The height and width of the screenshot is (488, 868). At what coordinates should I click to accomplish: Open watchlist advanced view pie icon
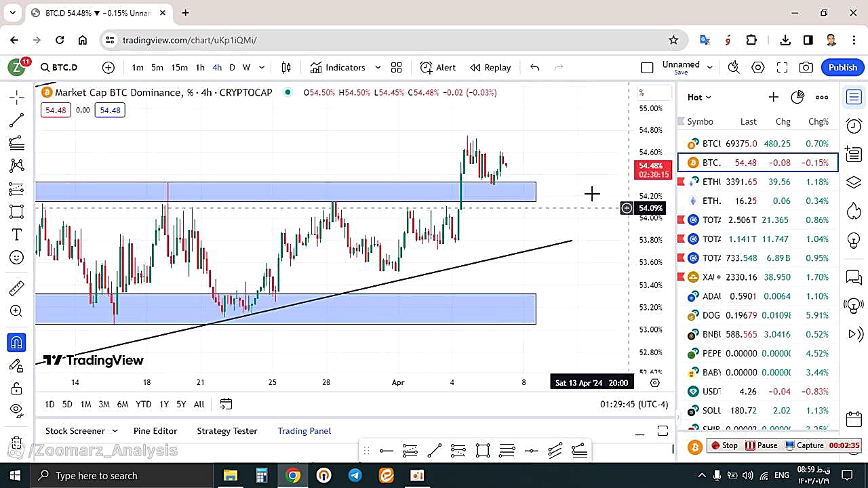click(797, 97)
